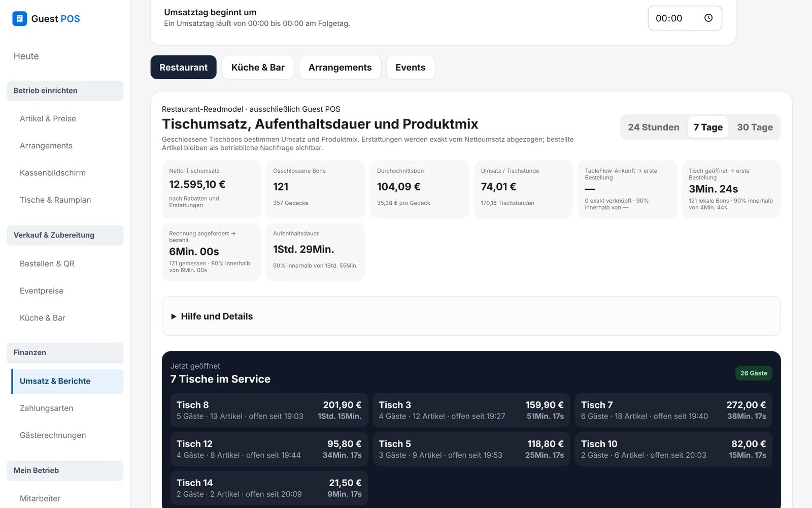Open Umsatz & Berichte

(67, 382)
